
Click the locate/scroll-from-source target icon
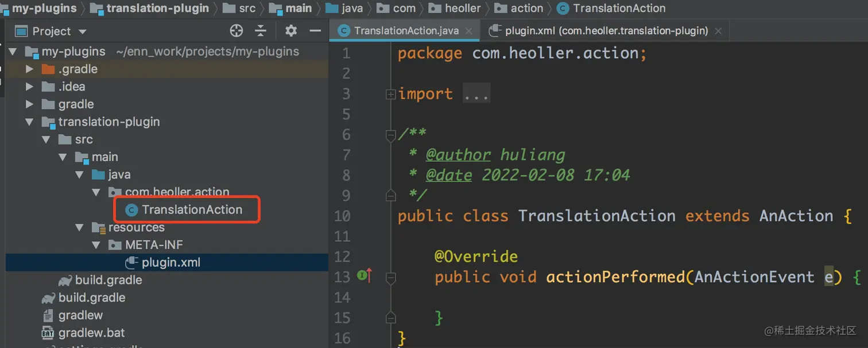(x=237, y=31)
